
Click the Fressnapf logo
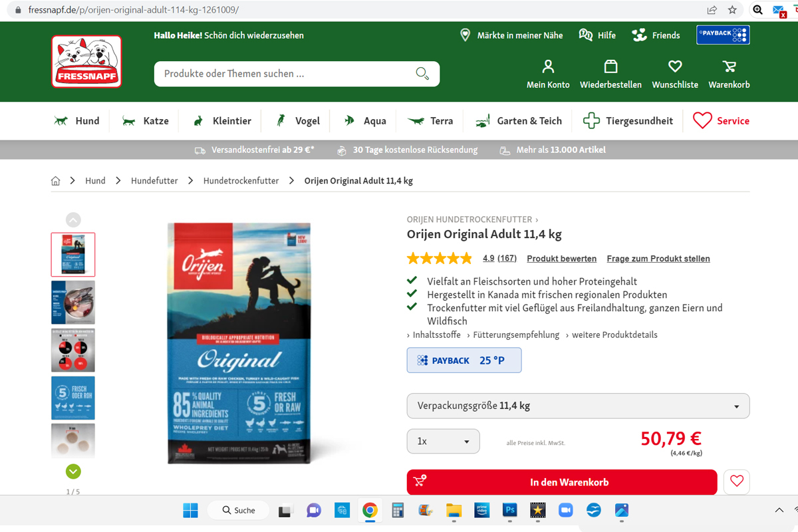86,61
